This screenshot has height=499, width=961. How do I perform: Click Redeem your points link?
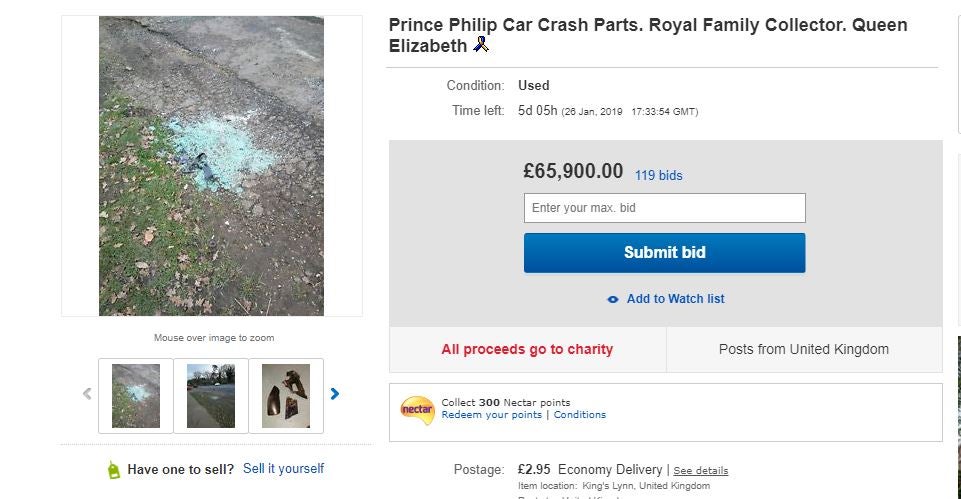click(491, 415)
